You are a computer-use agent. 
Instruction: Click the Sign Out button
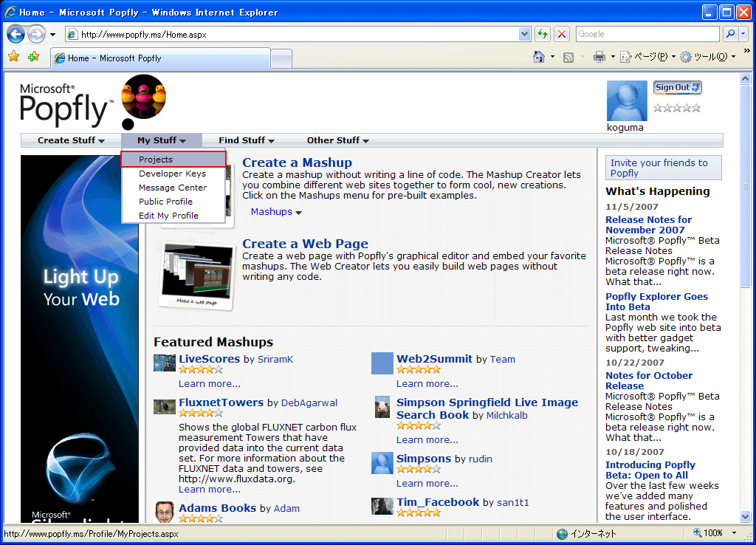(x=677, y=87)
